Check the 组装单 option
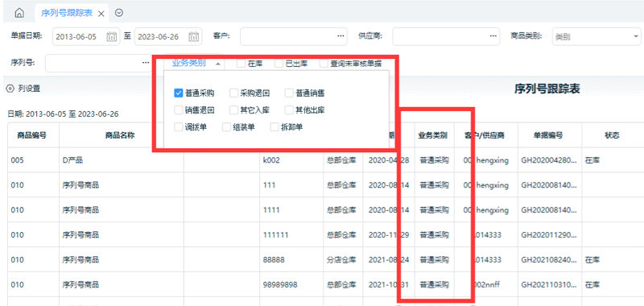The width and height of the screenshot is (644, 306). point(226,127)
